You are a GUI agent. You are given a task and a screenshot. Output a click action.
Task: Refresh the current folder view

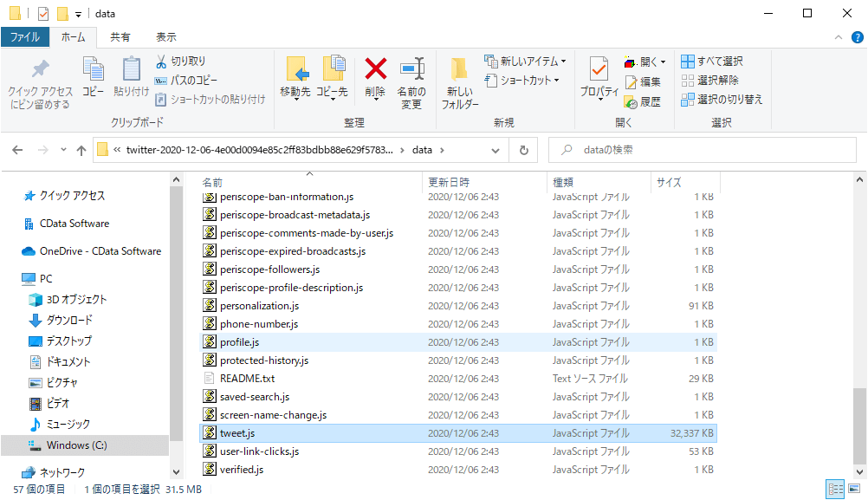pos(524,150)
